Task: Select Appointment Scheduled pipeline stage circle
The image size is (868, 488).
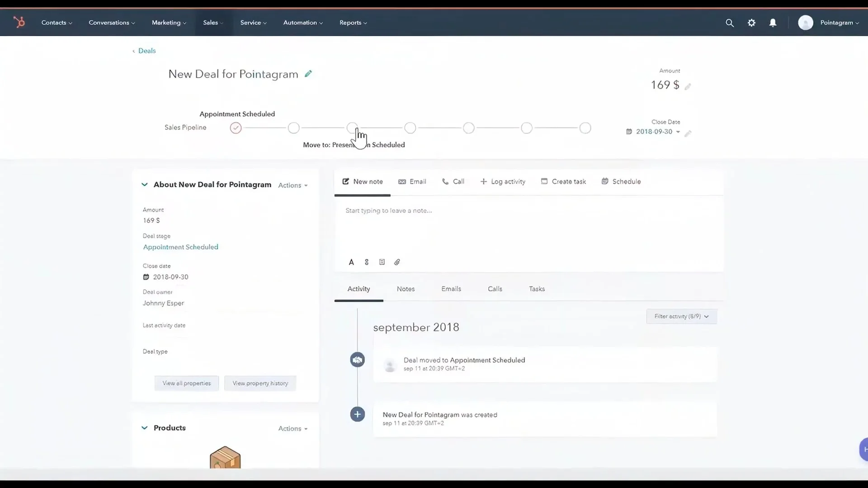Action: [x=236, y=128]
